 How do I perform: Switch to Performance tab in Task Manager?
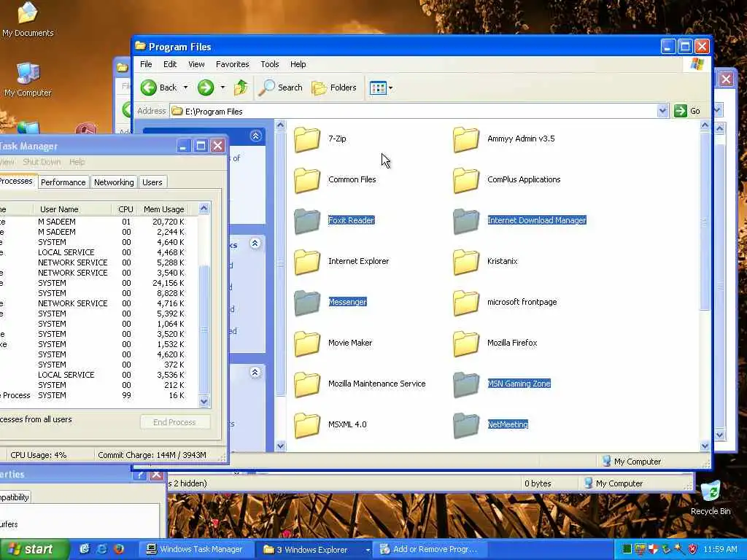[63, 182]
